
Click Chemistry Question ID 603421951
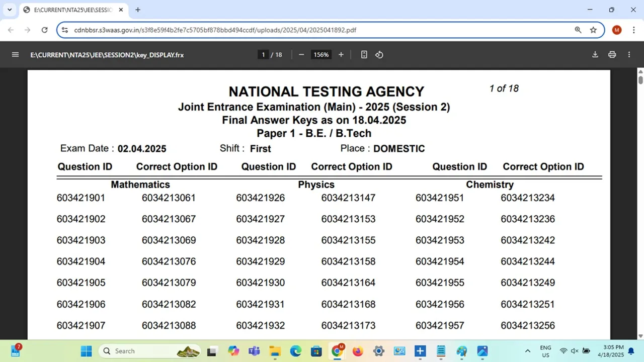coord(440,198)
